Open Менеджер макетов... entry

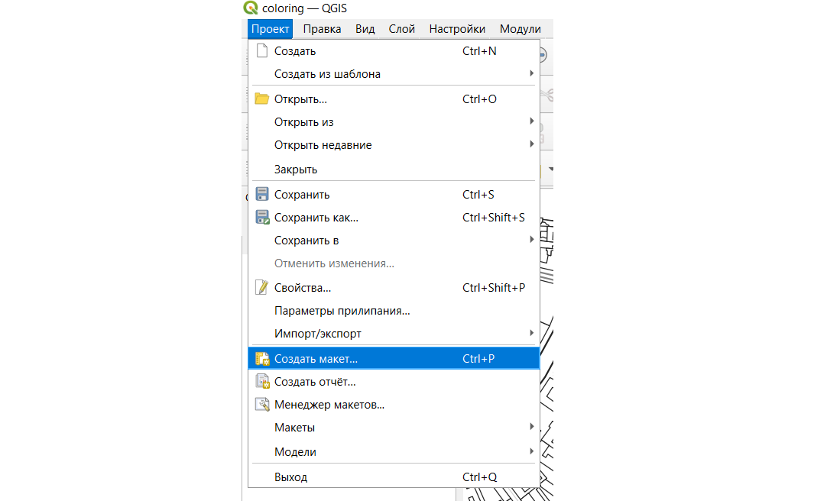[x=394, y=405]
